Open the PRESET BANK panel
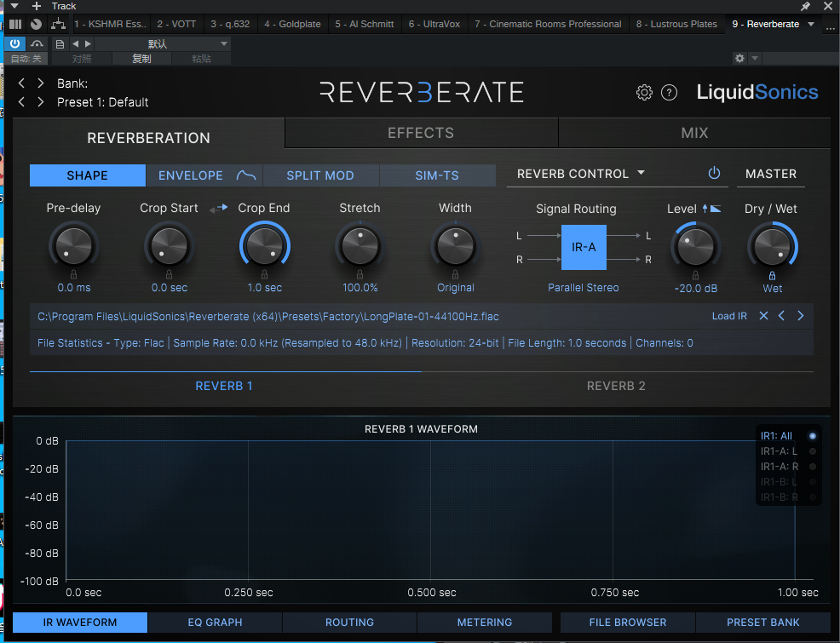This screenshot has width=840, height=643. [x=762, y=622]
